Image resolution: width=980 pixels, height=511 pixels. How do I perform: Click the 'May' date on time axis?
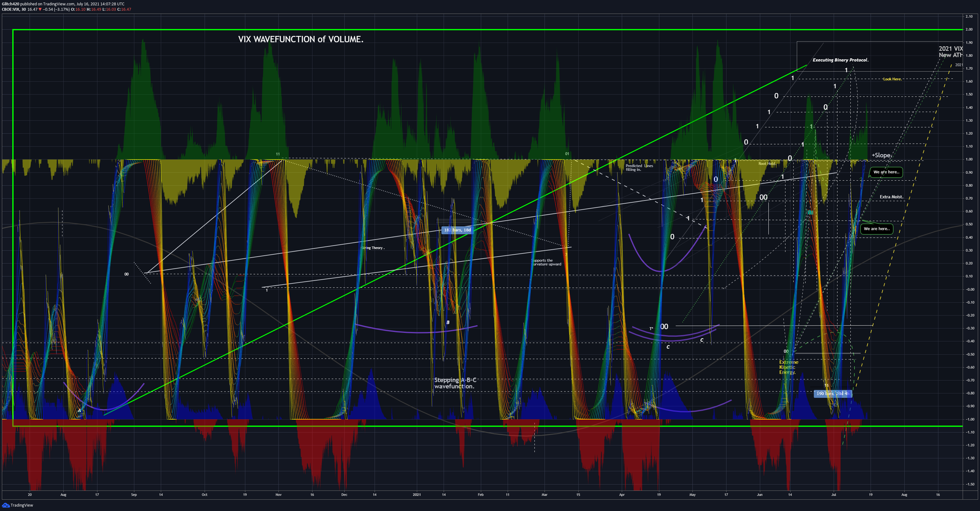692,495
